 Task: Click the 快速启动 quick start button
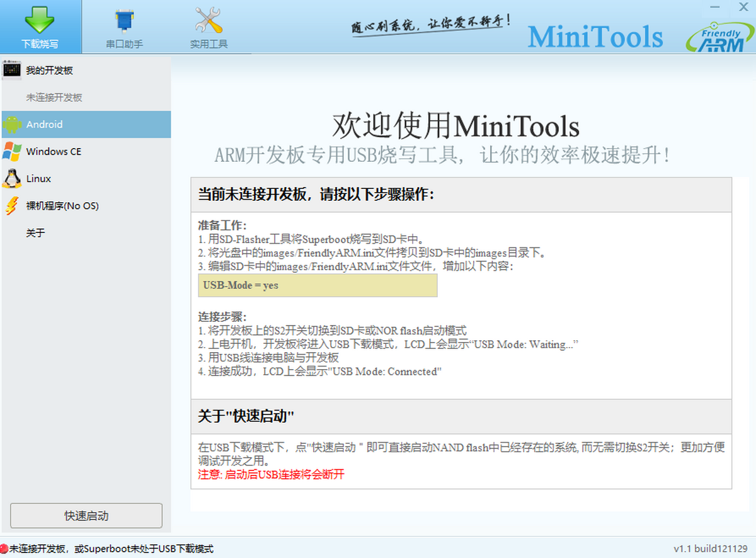[x=86, y=516]
